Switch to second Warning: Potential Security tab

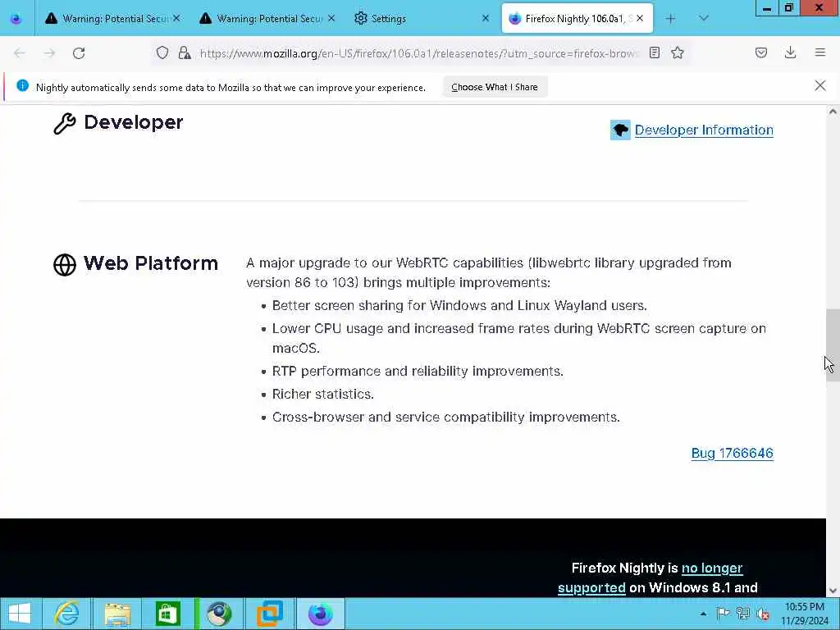(268, 19)
